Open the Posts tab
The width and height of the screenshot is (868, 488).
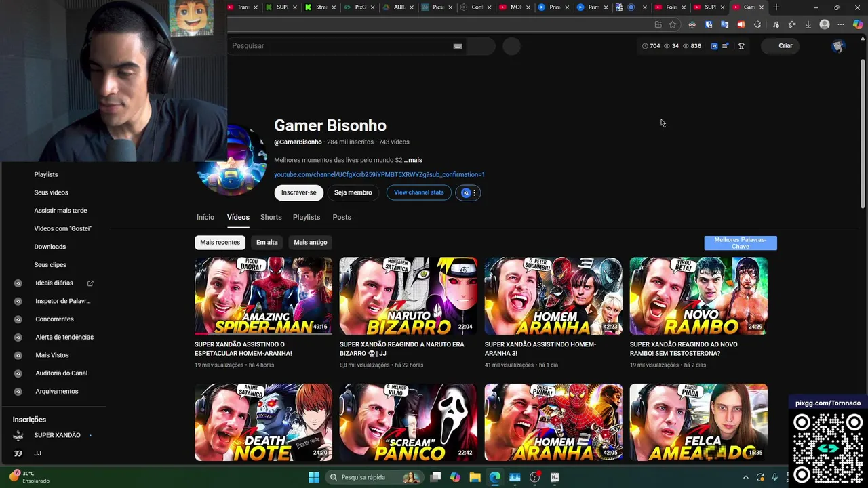pyautogui.click(x=342, y=217)
